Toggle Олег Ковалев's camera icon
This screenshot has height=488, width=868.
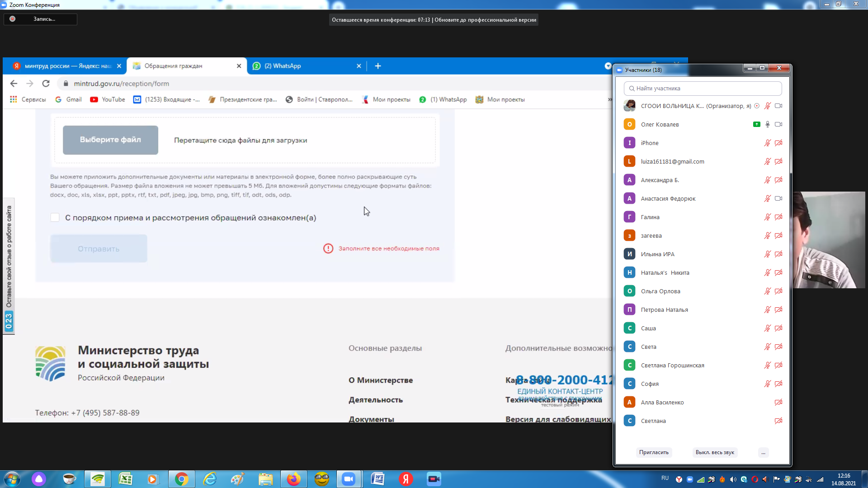coord(778,124)
